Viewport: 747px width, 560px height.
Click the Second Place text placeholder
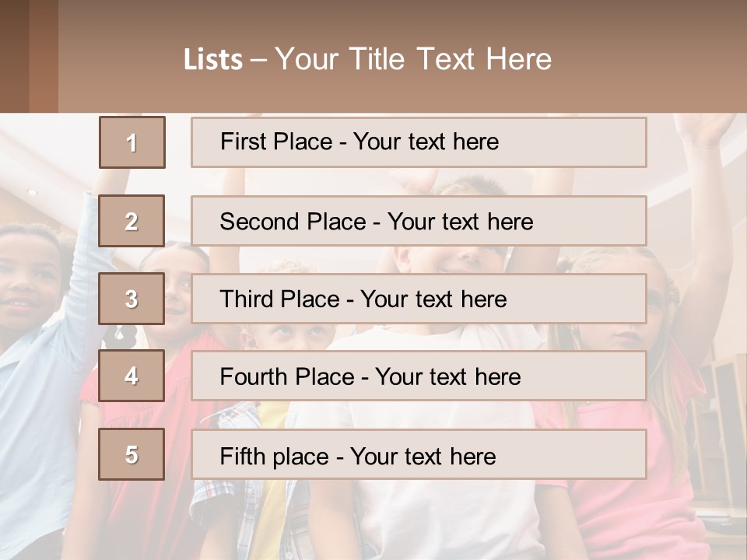coord(419,222)
